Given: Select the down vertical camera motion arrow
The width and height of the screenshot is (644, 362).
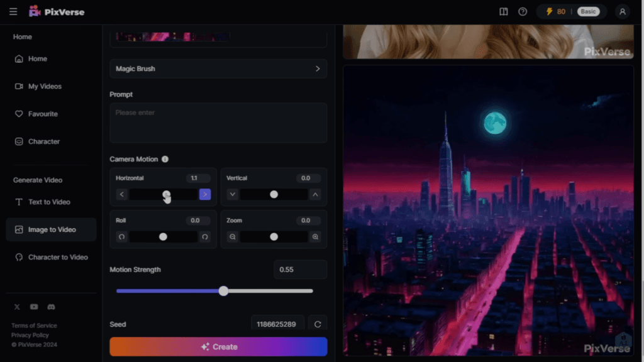Looking at the screenshot, I should [233, 194].
